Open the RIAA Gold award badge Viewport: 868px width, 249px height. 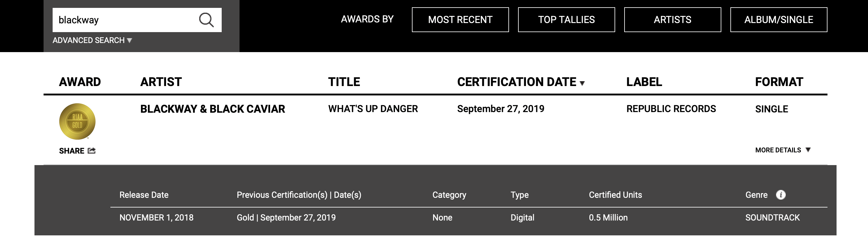pos(77,121)
